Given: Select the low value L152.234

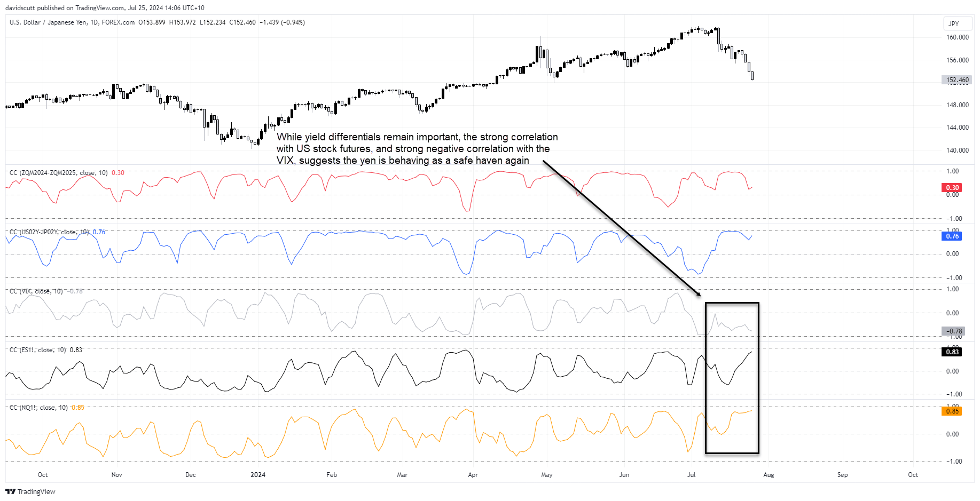Looking at the screenshot, I should tap(213, 22).
